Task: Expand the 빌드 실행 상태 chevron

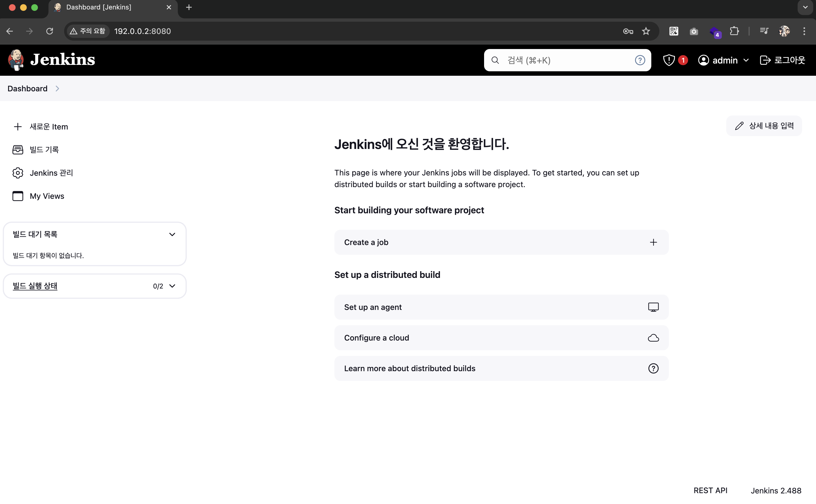Action: coord(172,286)
